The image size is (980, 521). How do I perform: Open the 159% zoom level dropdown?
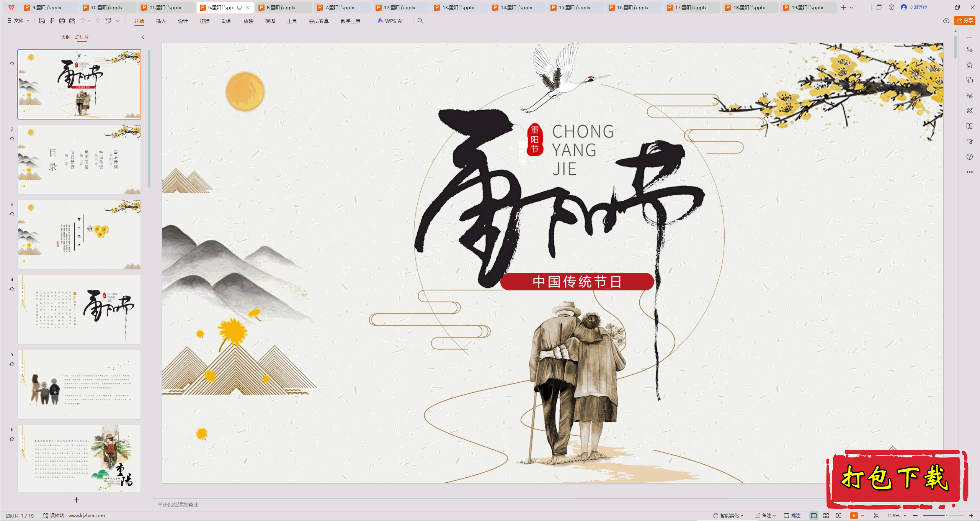coord(897,516)
